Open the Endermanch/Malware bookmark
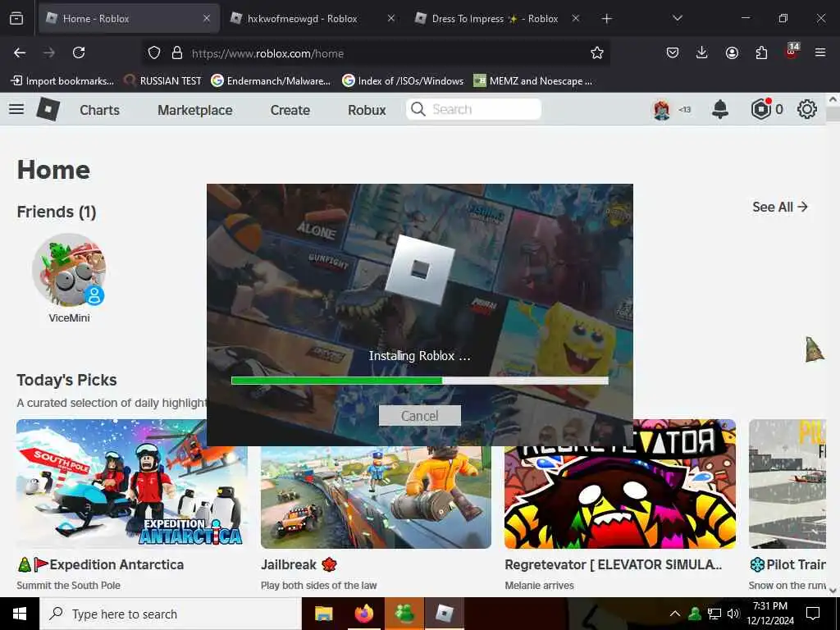 tap(271, 81)
